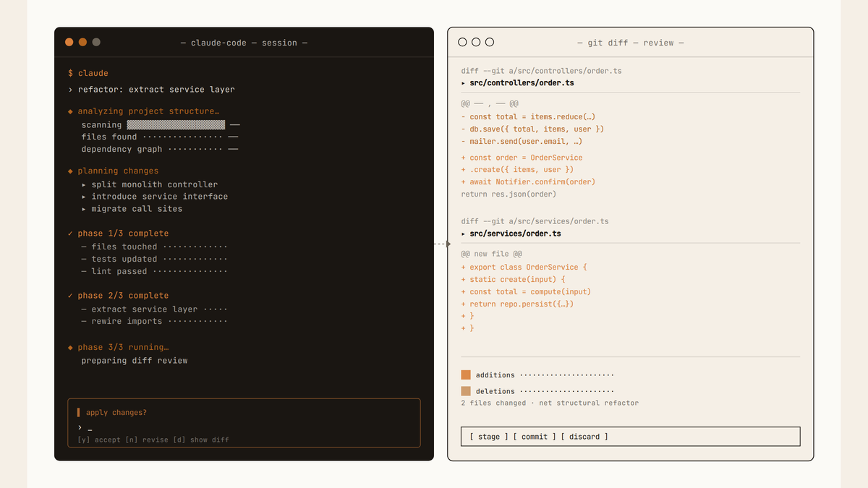The width and height of the screenshot is (868, 488).
Task: Click the scanning progress bar
Action: [176, 125]
